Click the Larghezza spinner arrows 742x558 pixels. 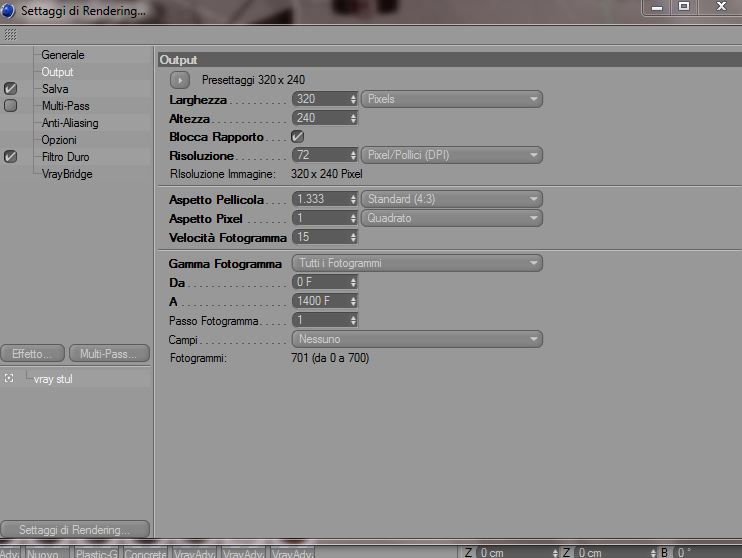click(x=353, y=99)
